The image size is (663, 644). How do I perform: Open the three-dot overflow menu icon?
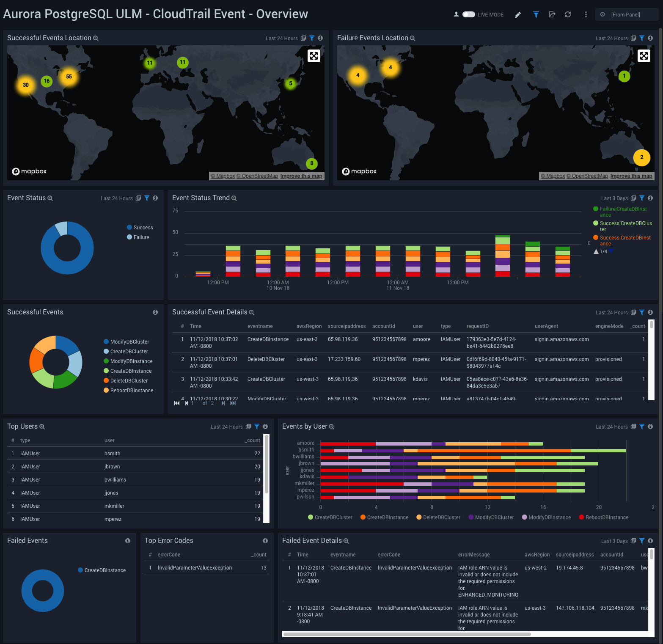coord(586,14)
